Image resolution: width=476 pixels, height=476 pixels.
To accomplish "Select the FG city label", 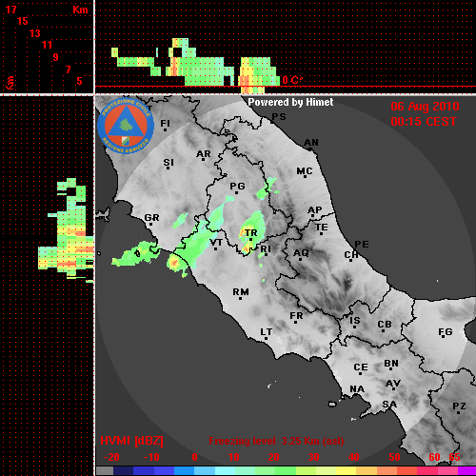I will coord(446,332).
